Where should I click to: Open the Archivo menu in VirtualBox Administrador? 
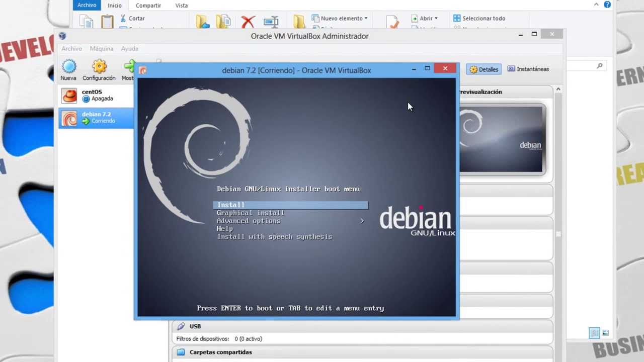tap(71, 49)
